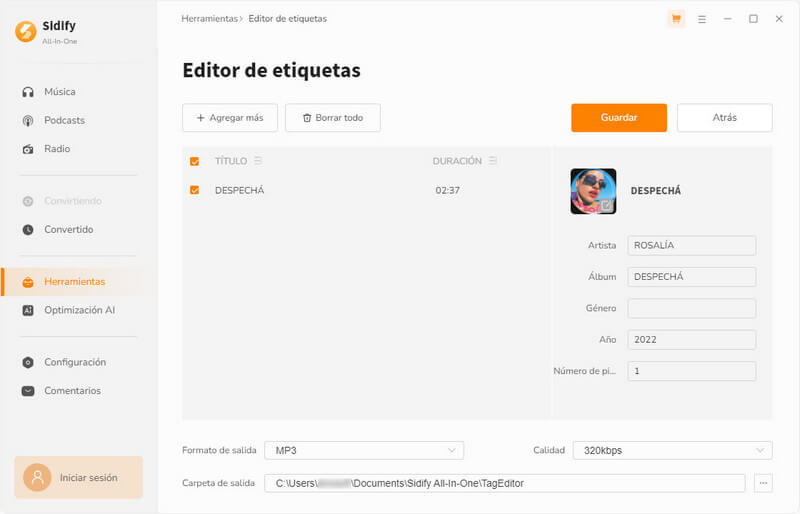
Task: Click Agregar más button
Action: [x=230, y=118]
